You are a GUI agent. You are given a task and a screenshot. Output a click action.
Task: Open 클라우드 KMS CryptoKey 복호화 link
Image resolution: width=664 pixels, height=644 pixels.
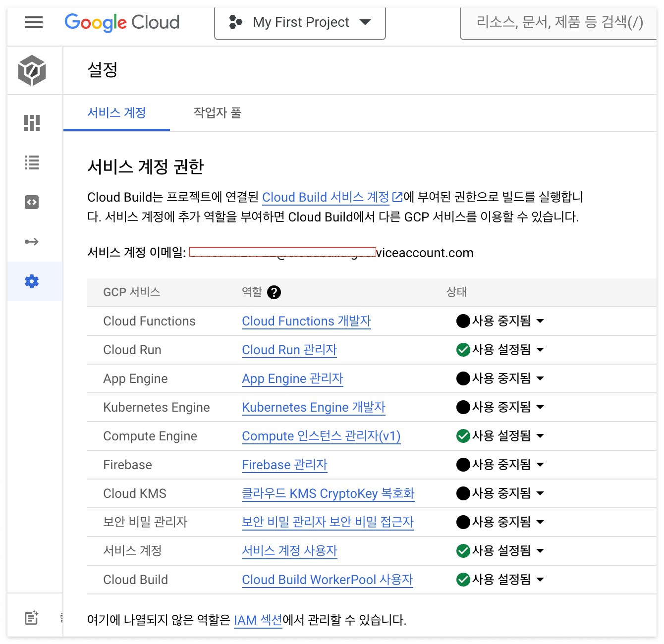pos(328,493)
